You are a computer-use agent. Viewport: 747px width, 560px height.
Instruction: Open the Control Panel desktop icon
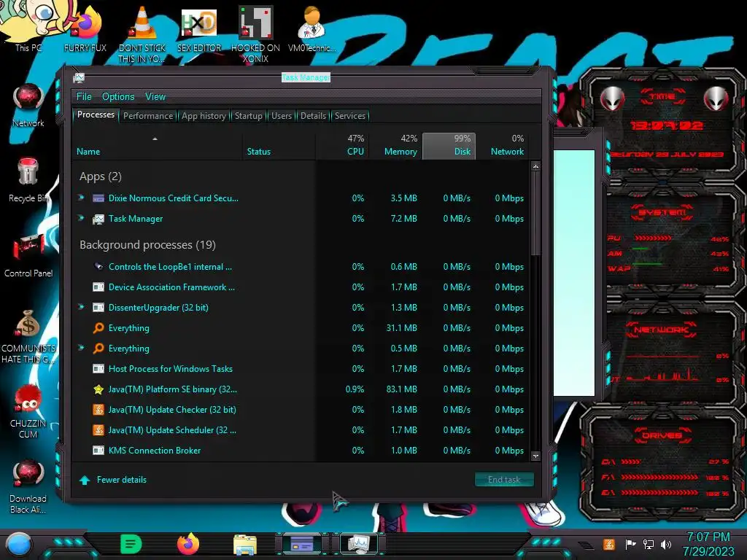click(x=28, y=255)
